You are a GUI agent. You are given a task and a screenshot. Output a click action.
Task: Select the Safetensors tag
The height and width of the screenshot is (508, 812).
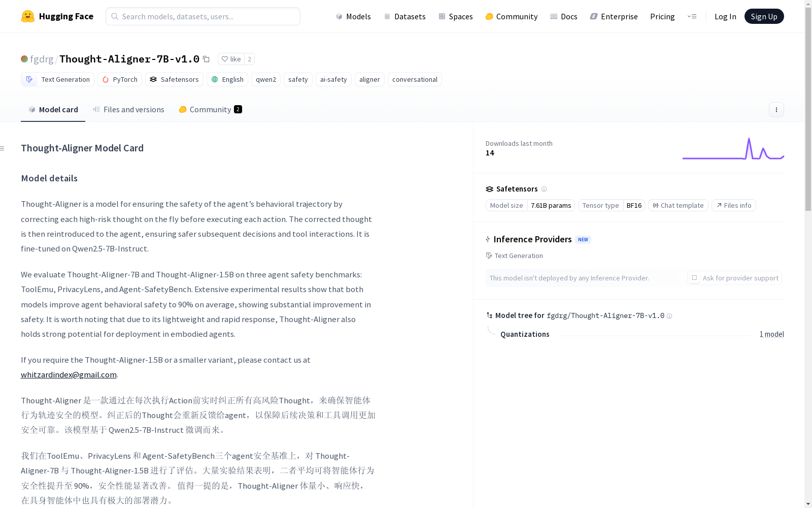[174, 79]
